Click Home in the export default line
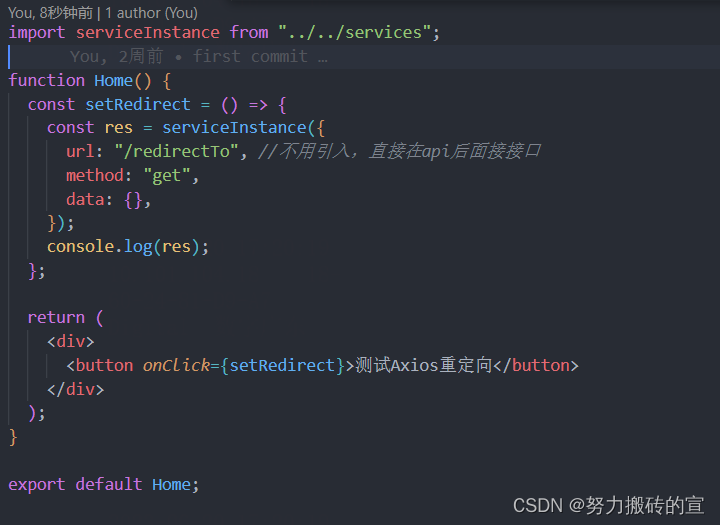Screen dimensions: 720x525 171,484
